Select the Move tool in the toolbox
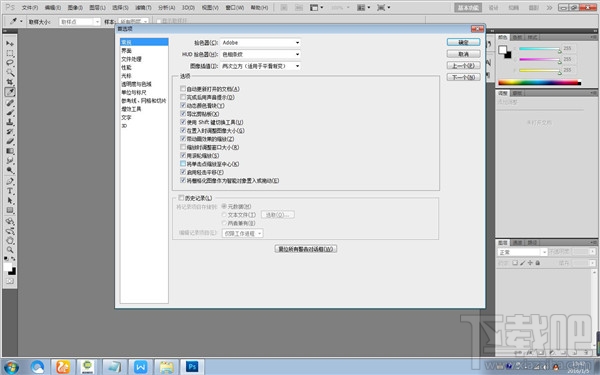 10,44
